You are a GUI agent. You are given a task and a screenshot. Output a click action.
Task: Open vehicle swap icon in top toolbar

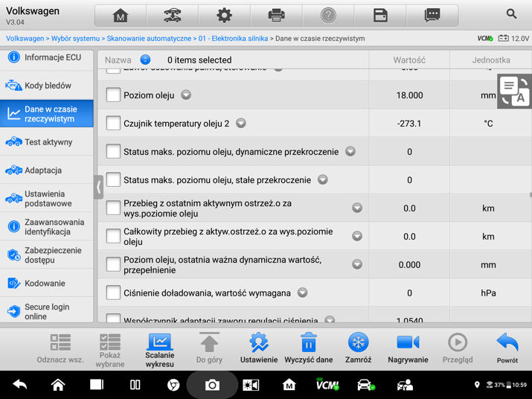point(173,16)
